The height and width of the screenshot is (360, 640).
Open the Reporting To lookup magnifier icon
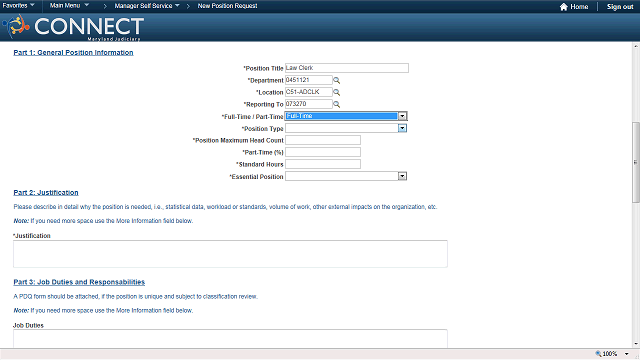337,104
